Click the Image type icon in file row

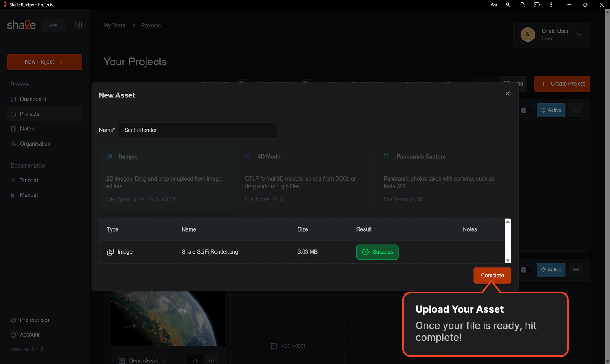pyautogui.click(x=110, y=252)
